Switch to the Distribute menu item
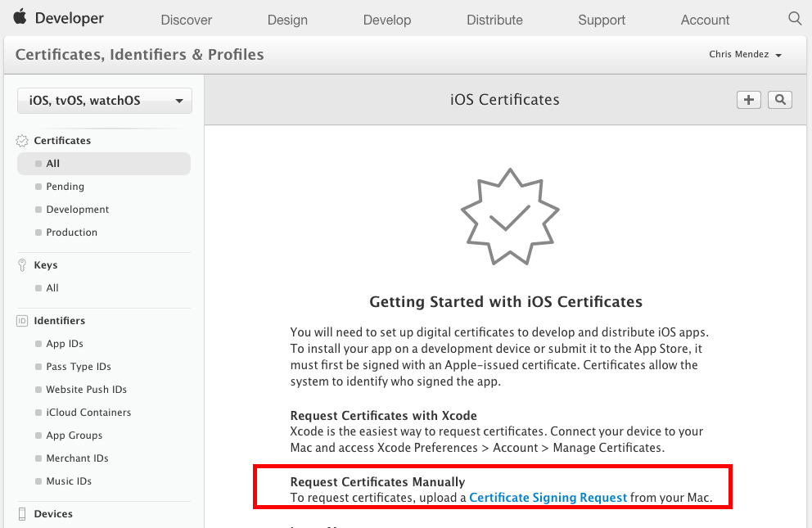This screenshot has height=528, width=812. point(494,20)
